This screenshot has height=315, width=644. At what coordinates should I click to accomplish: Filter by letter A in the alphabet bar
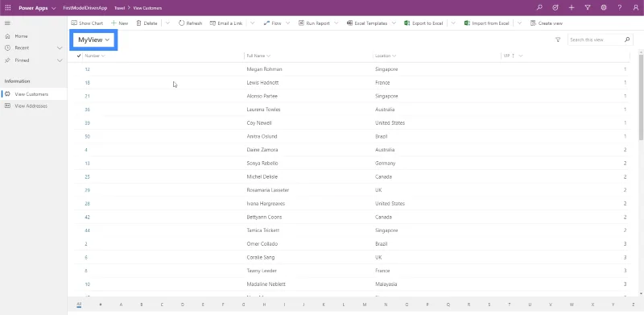pyautogui.click(x=121, y=305)
